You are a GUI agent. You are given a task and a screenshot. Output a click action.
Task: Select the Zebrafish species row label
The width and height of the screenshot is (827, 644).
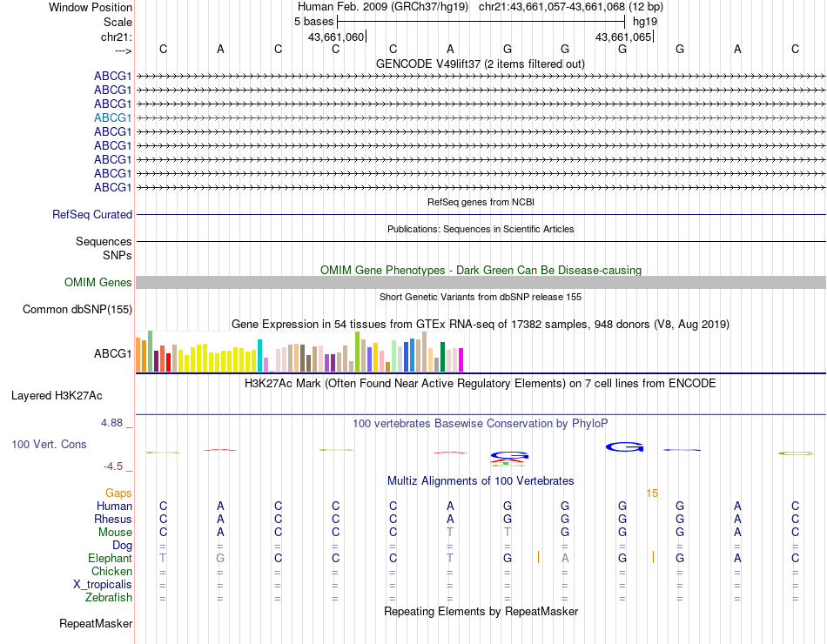[109, 598]
